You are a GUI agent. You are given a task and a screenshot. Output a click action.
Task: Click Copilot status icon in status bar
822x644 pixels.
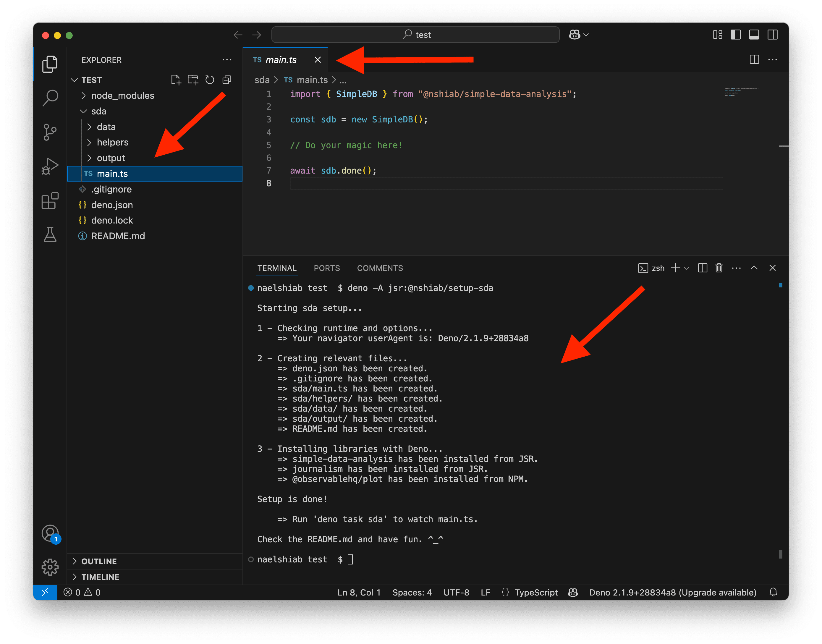point(573,592)
